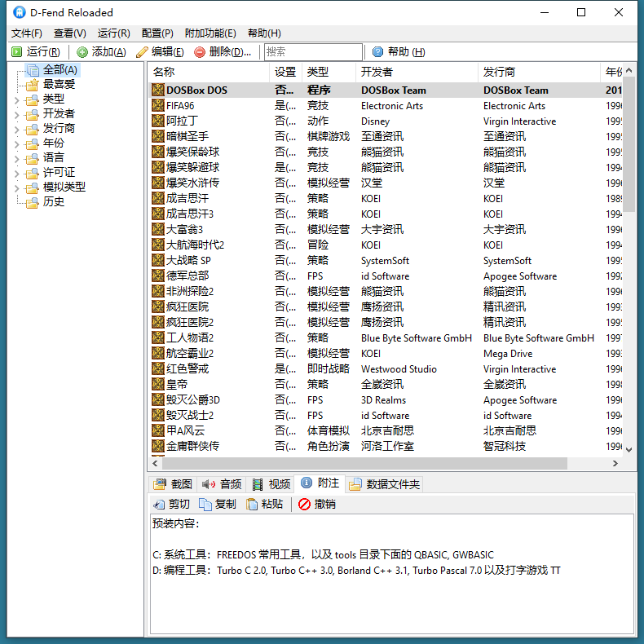Click the Paste (粘贴) notes icon
The image size is (644, 644).
click(x=252, y=505)
